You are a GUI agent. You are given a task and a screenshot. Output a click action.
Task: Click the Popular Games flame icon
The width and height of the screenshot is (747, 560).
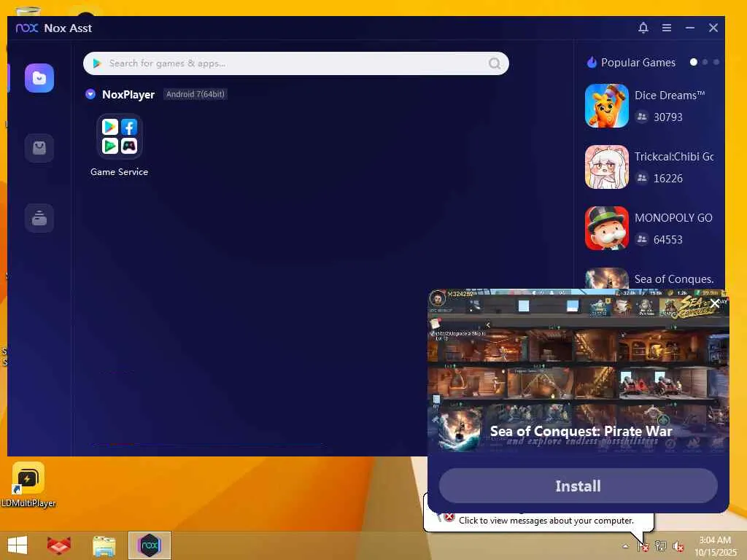click(x=591, y=63)
